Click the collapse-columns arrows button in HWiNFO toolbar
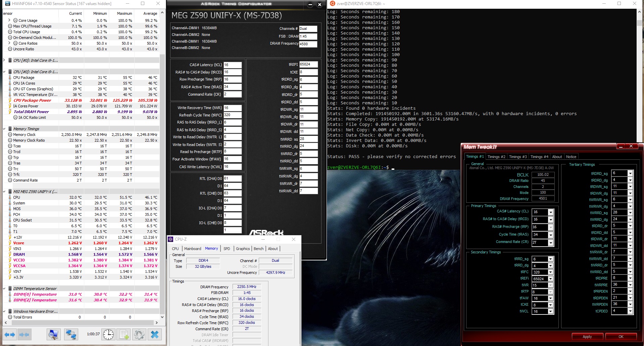644x346 pixels. (24, 334)
